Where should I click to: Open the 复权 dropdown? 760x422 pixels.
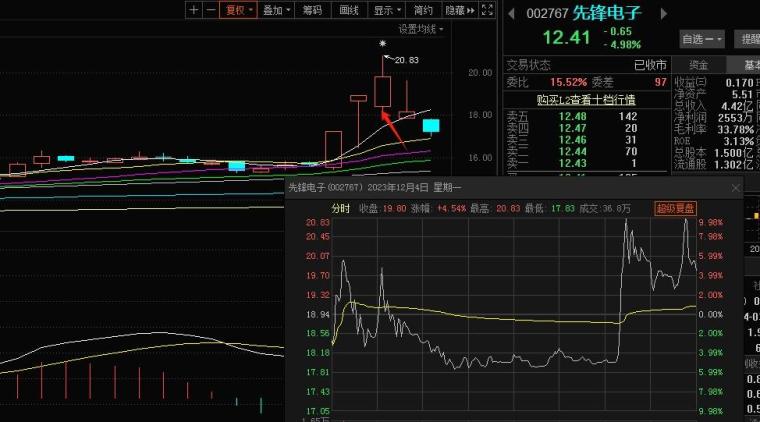tap(239, 10)
